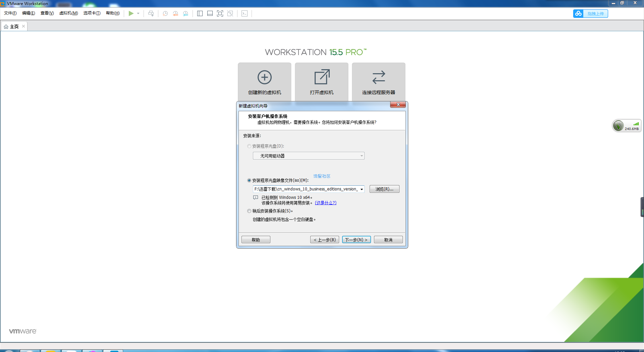Image resolution: width=644 pixels, height=352 pixels.
Task: Open the 虚拟机(M) menu
Action: [68, 13]
